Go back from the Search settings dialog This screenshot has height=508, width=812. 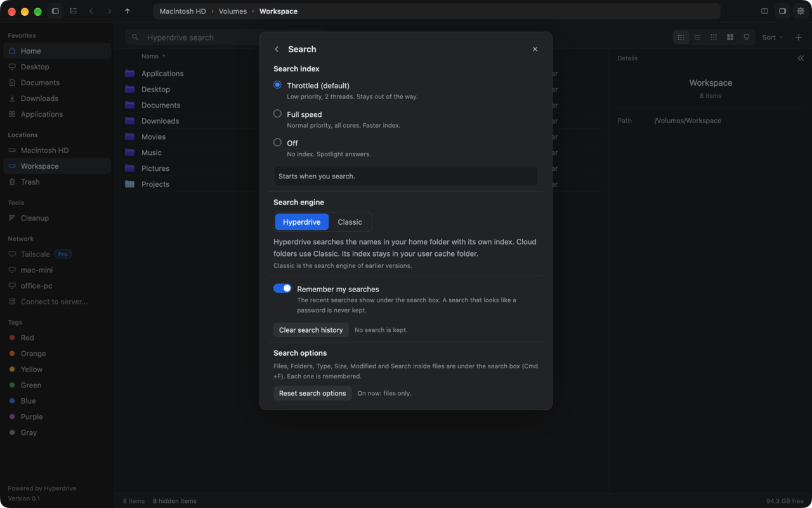[277, 50]
